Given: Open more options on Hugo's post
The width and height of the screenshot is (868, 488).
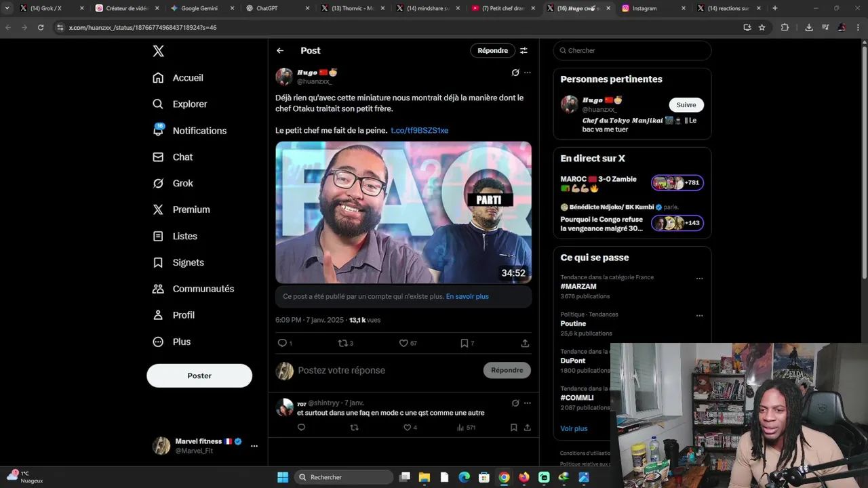Looking at the screenshot, I should tap(528, 73).
